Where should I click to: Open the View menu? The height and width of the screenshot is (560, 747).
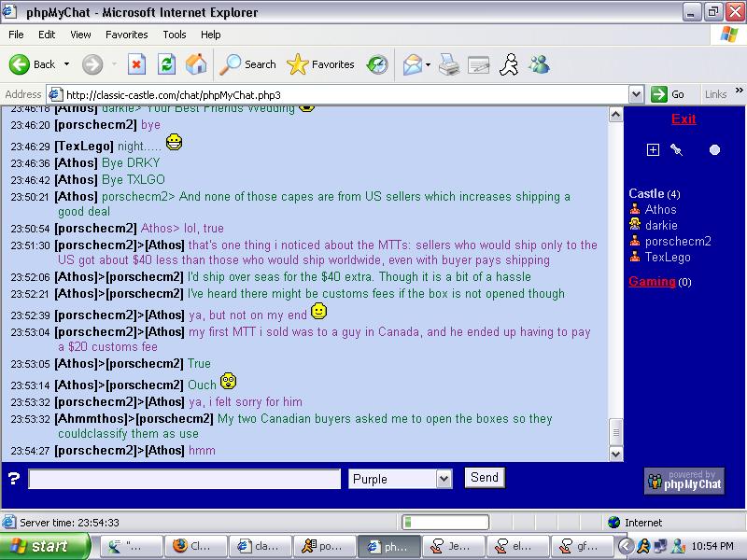[80, 35]
